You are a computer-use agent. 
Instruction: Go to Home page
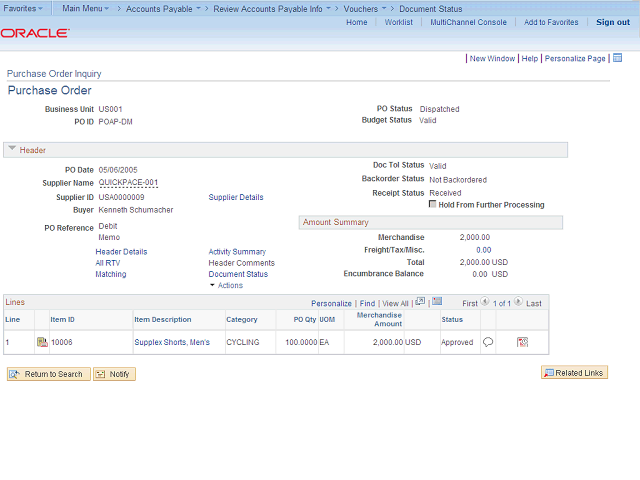tap(357, 22)
